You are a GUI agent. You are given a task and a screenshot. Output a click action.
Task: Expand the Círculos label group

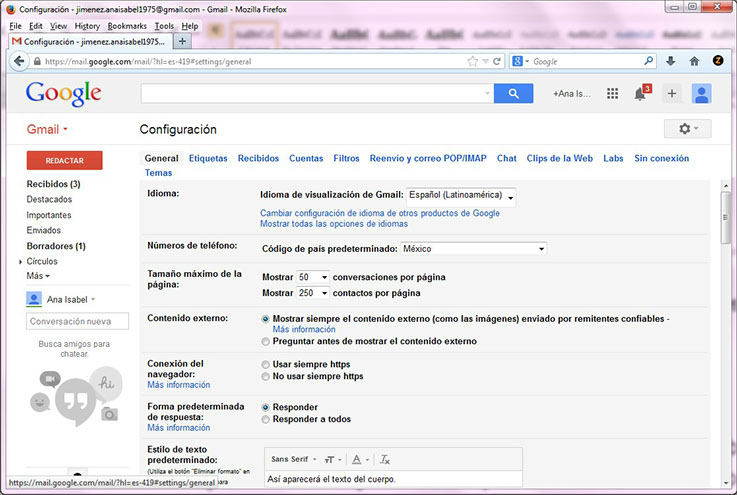[20, 262]
